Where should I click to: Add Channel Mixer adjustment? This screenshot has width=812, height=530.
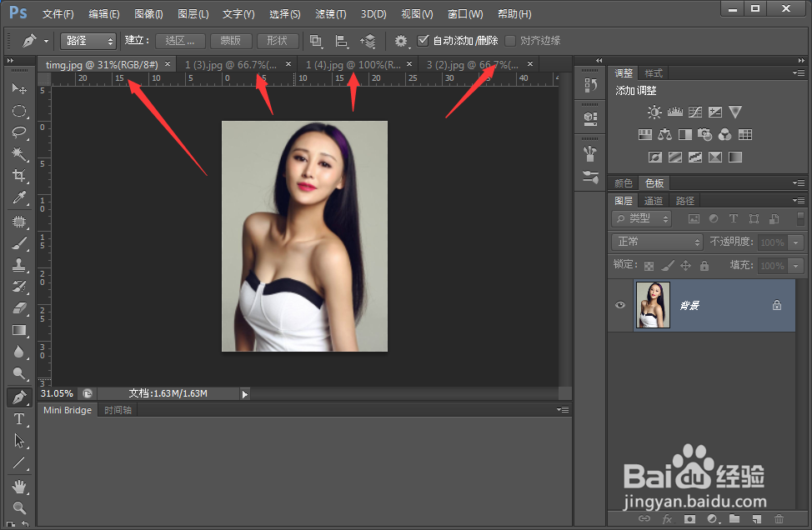click(x=725, y=135)
